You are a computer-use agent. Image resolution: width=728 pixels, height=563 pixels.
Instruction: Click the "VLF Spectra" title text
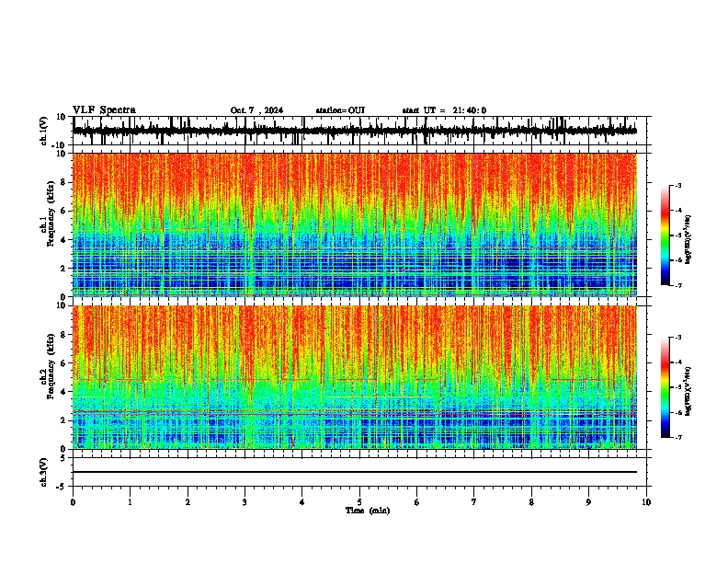(104, 110)
